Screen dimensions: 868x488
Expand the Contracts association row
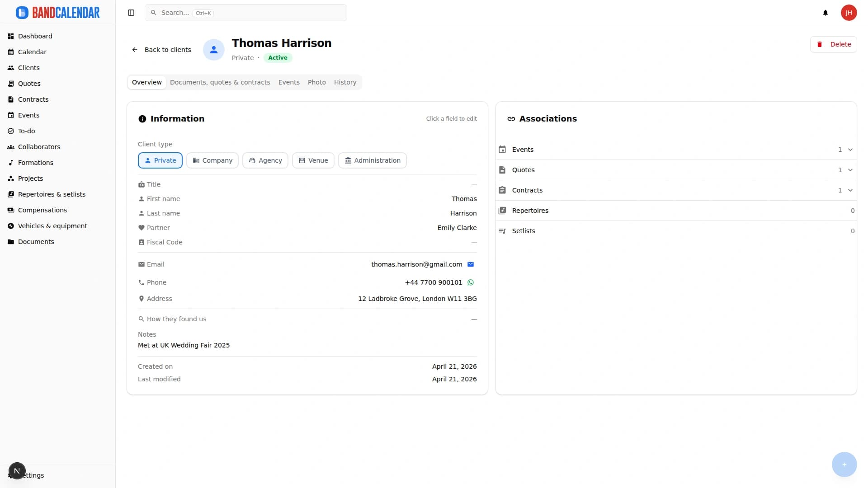(676, 190)
